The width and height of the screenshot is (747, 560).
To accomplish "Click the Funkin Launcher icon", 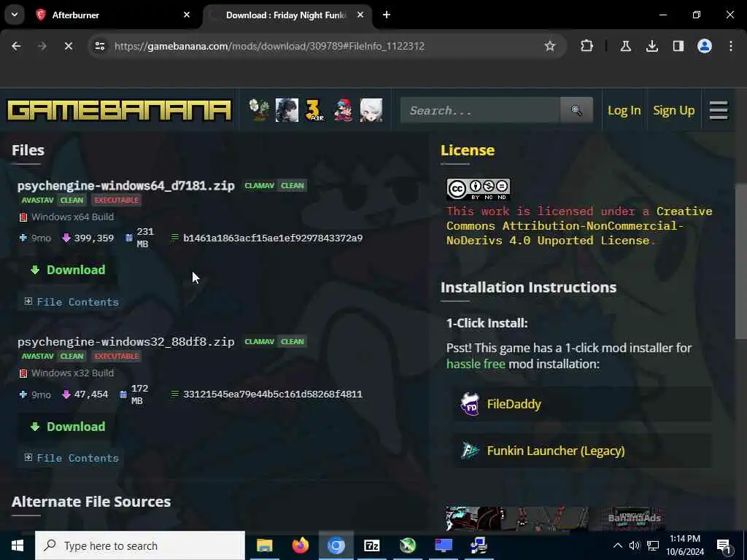I will (x=470, y=451).
